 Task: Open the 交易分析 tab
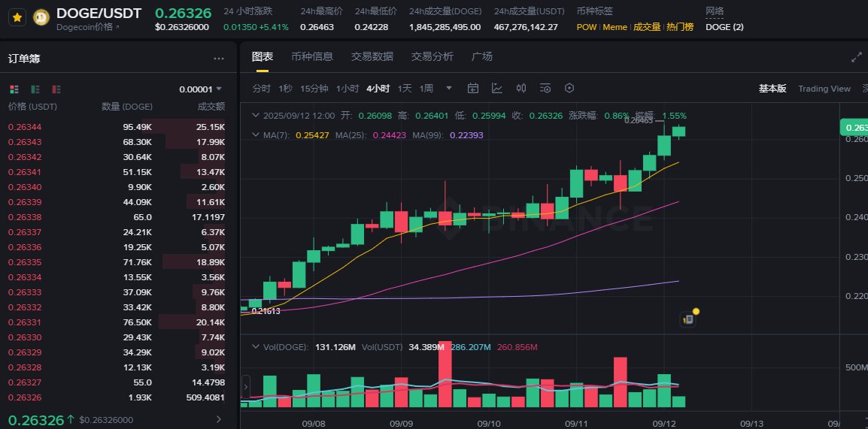click(x=432, y=56)
